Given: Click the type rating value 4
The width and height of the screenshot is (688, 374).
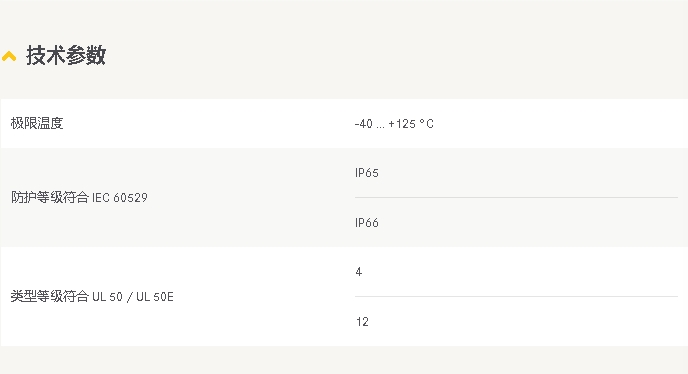Looking at the screenshot, I should pyautogui.click(x=358, y=272).
